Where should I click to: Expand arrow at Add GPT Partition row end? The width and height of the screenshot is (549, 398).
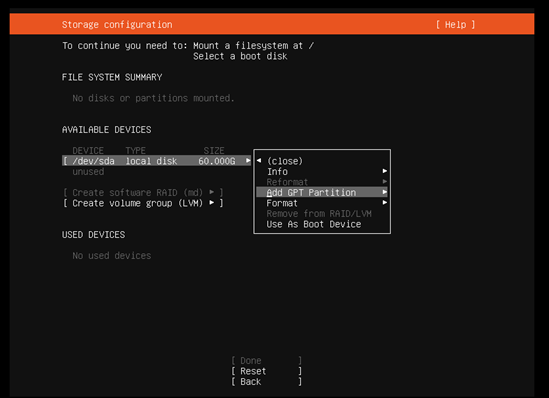coord(385,192)
